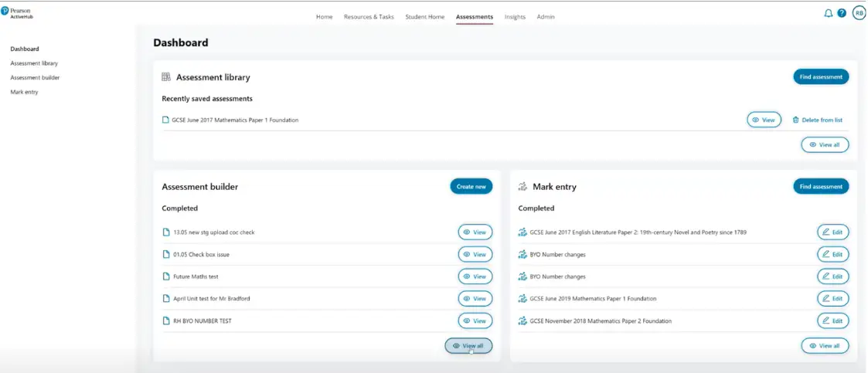The height and width of the screenshot is (373, 868).
Task: Click the Pearson ActiveHub logo
Action: coord(17,13)
